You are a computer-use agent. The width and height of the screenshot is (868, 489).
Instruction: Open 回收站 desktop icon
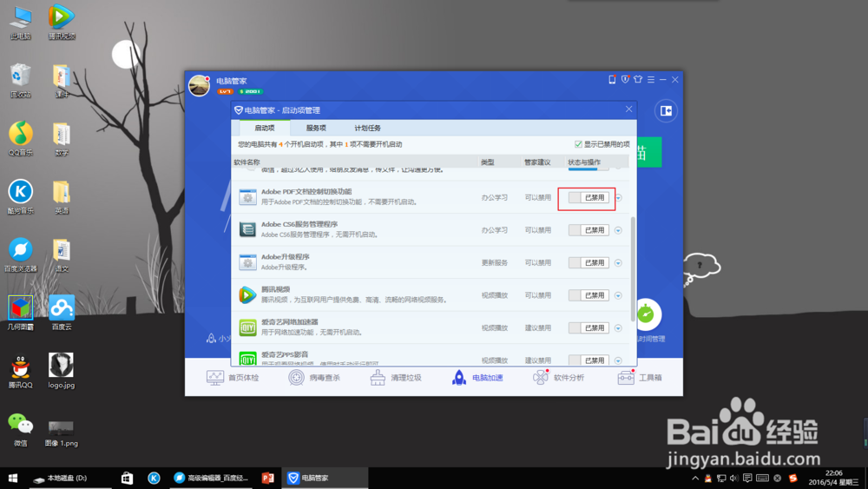pyautogui.click(x=21, y=80)
